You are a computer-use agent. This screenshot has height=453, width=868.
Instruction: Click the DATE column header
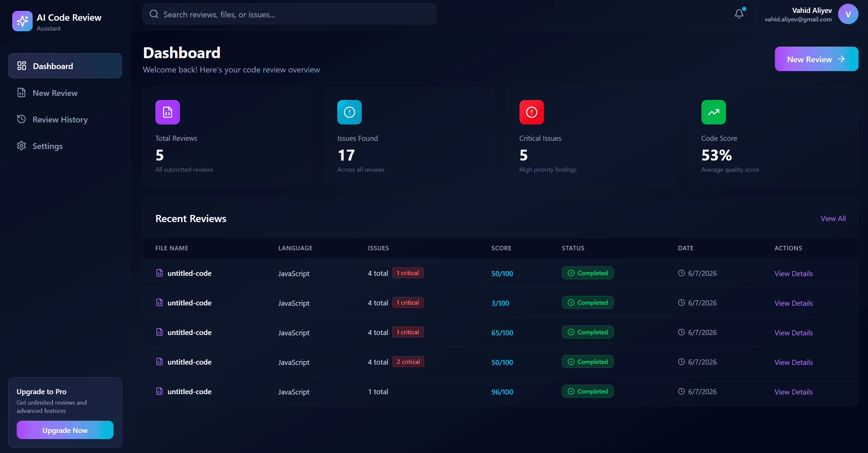[685, 248]
